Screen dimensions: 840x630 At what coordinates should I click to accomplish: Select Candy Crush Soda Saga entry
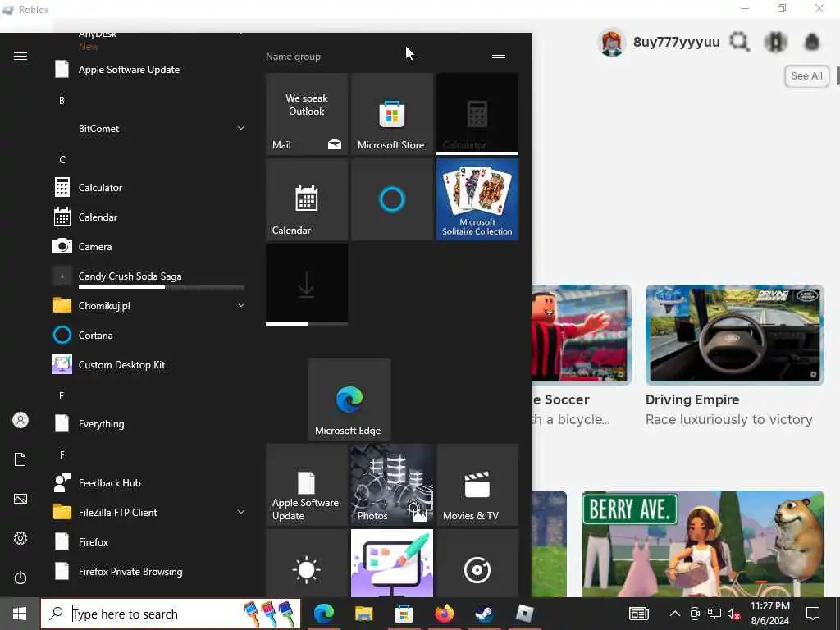150,276
